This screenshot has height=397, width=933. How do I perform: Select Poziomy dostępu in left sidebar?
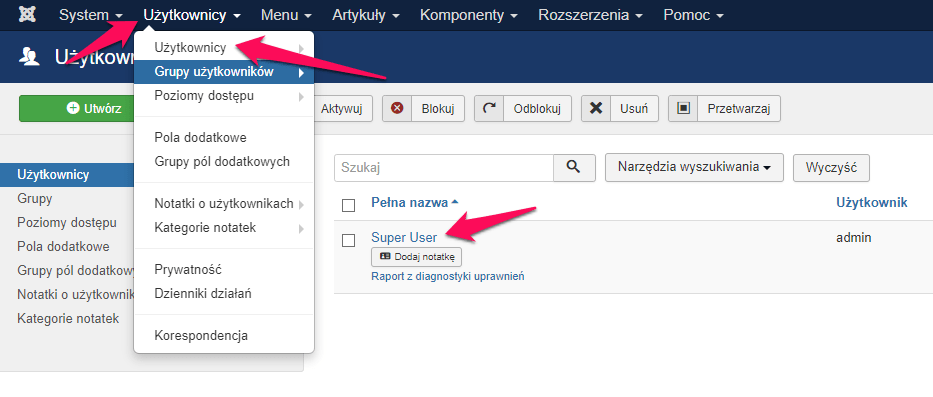point(67,223)
